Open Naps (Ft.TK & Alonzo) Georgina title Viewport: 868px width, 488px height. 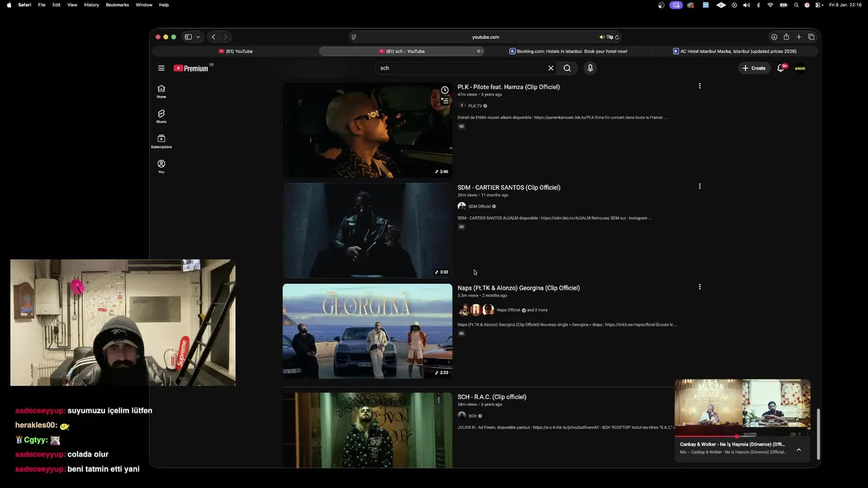point(519,287)
